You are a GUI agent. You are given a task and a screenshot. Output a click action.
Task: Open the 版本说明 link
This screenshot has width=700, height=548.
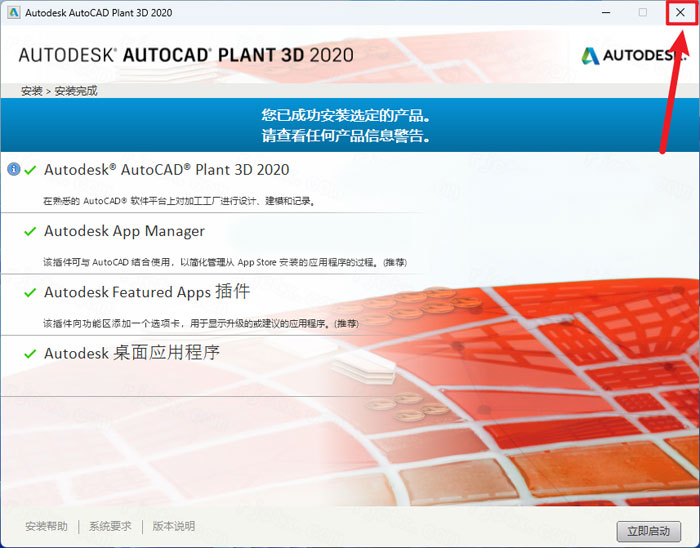click(x=174, y=526)
